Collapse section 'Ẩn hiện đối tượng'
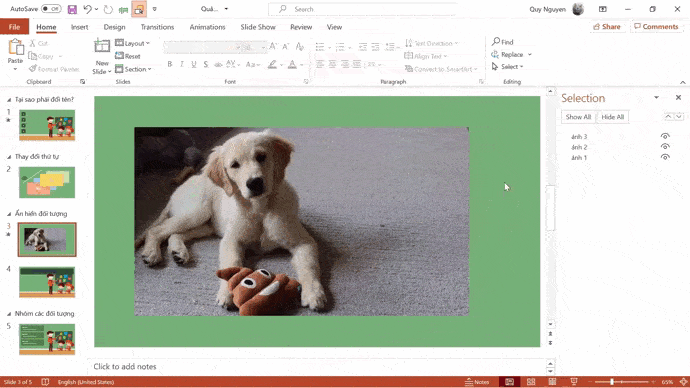This screenshot has width=690, height=388. point(9,214)
